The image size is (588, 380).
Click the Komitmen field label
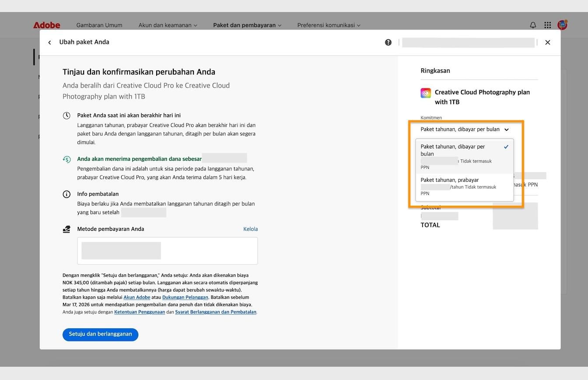point(431,118)
